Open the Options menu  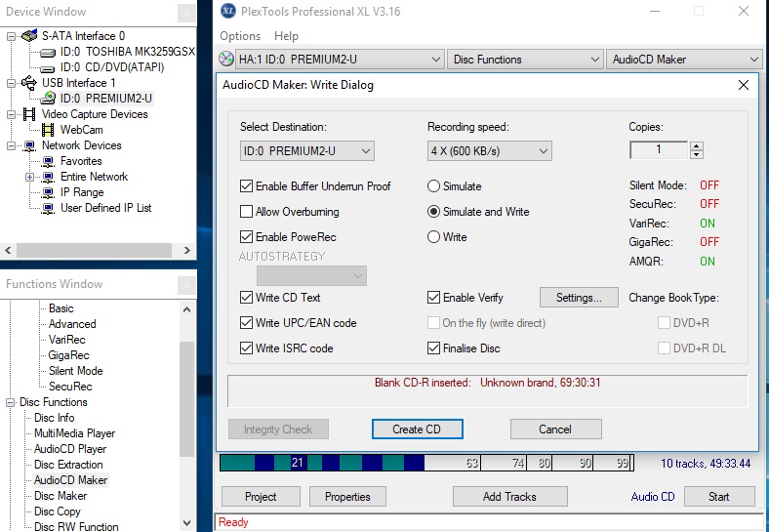click(x=240, y=36)
